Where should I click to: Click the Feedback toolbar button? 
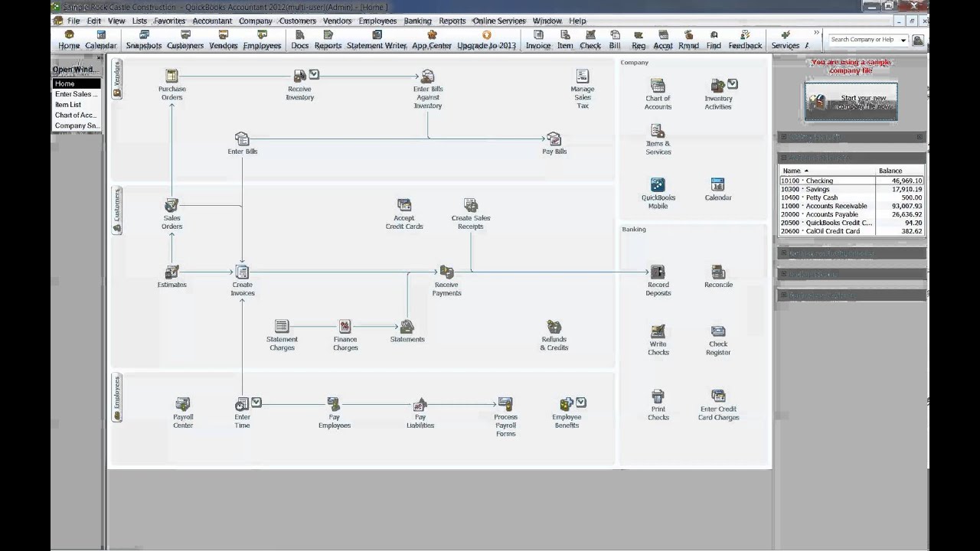point(745,40)
